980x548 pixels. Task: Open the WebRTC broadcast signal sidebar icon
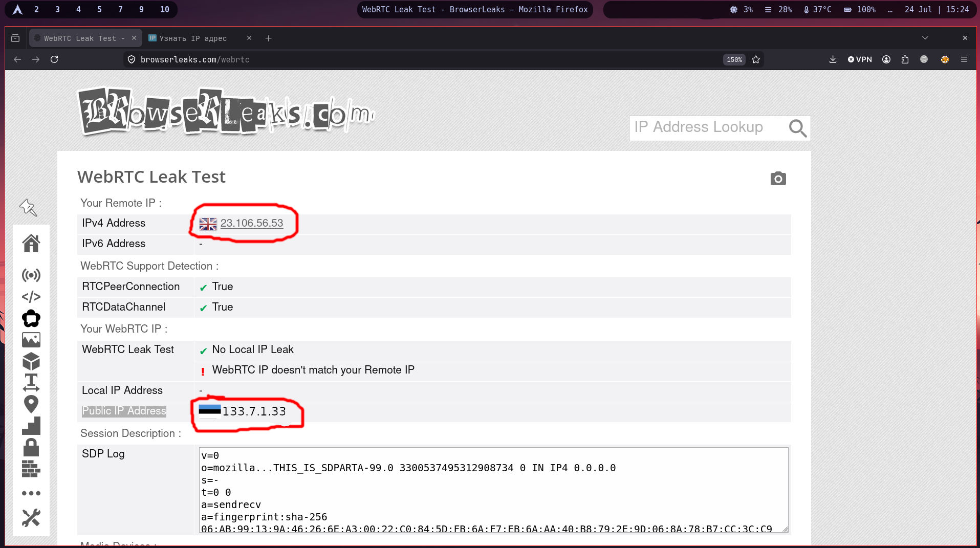pos(31,275)
